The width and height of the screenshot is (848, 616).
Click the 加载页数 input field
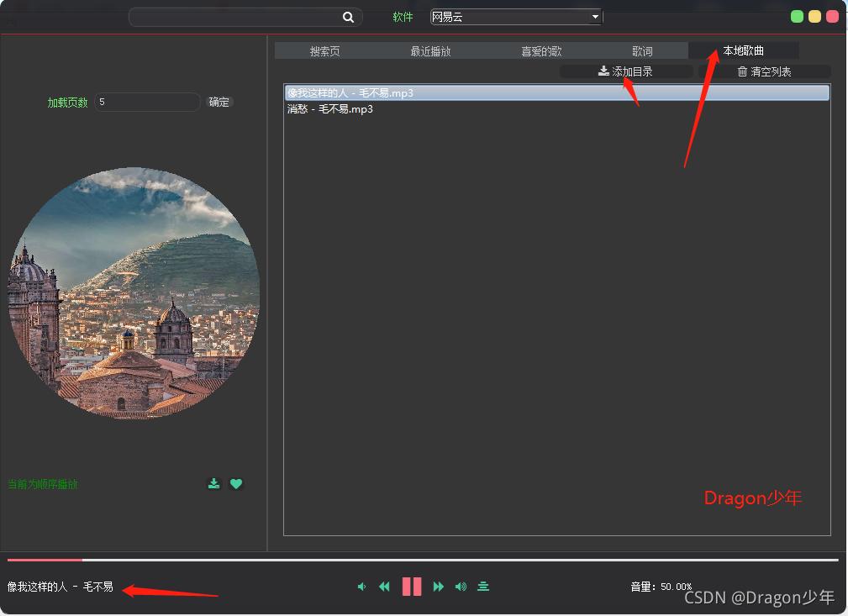tap(147, 102)
